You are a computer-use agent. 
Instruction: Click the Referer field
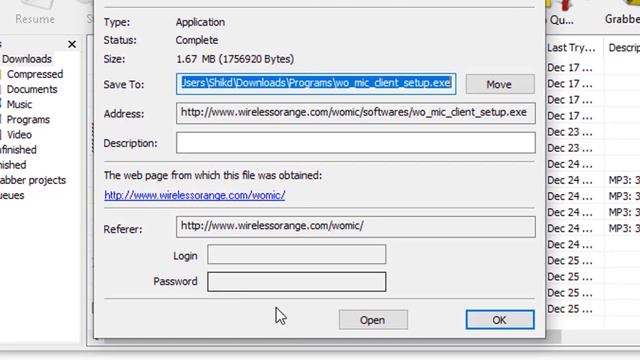[x=356, y=227]
